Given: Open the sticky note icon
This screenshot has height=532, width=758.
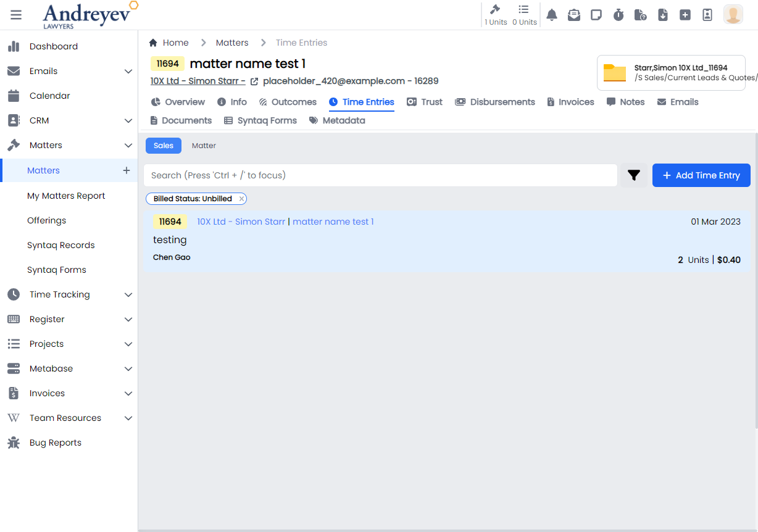Looking at the screenshot, I should click(596, 15).
